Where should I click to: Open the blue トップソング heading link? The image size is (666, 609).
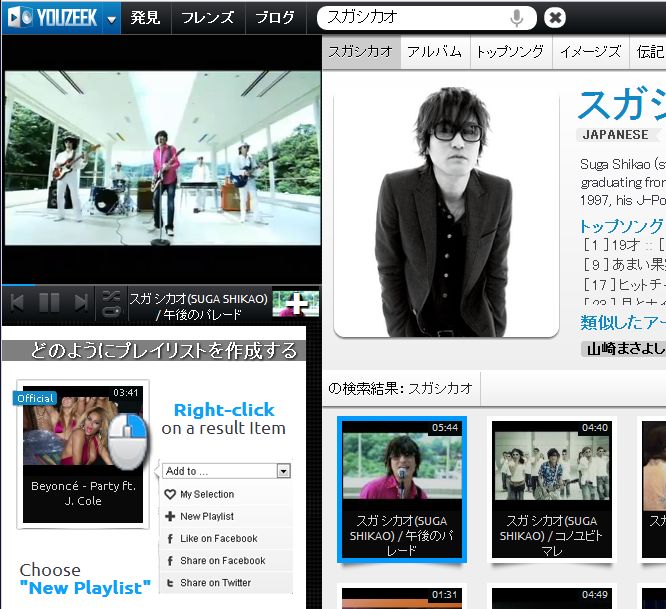pos(621,226)
